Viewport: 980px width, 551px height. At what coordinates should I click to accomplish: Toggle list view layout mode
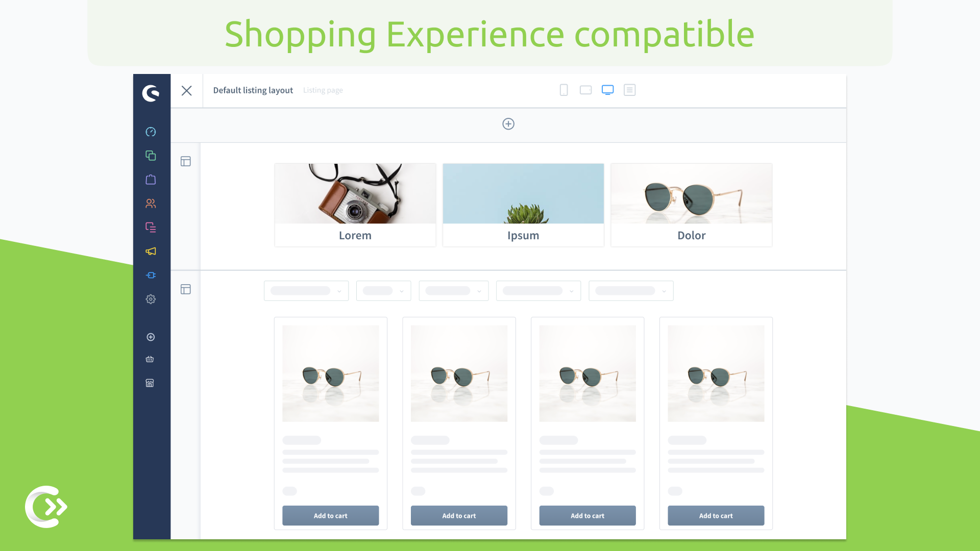click(x=629, y=89)
